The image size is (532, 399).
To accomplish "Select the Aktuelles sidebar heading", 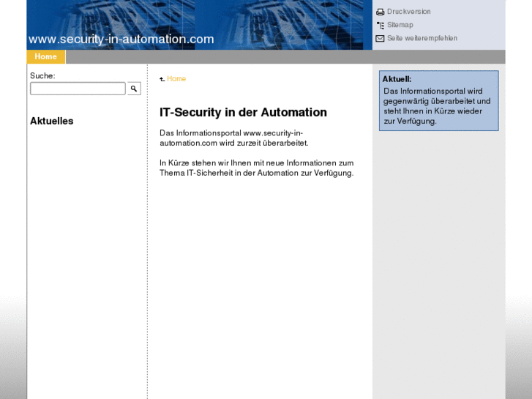I will click(51, 121).
